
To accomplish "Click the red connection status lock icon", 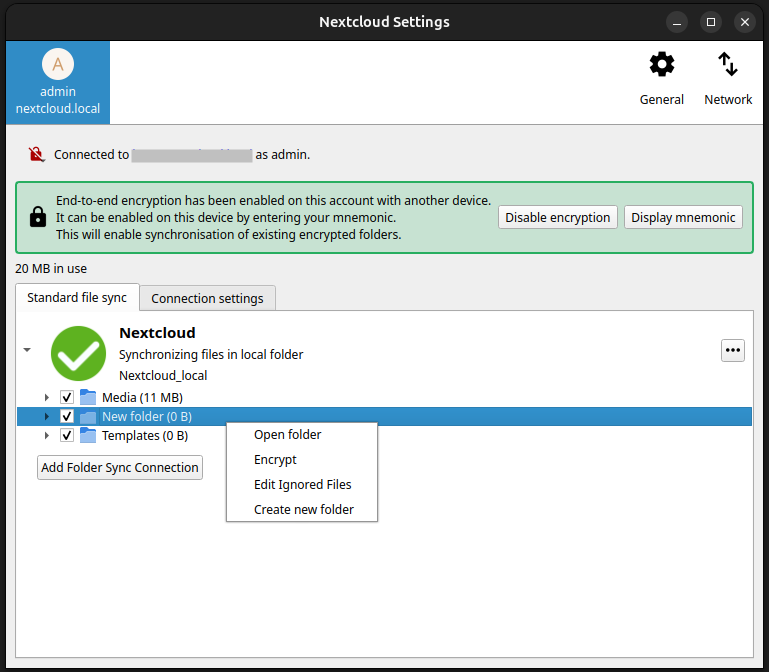I will (x=37, y=154).
